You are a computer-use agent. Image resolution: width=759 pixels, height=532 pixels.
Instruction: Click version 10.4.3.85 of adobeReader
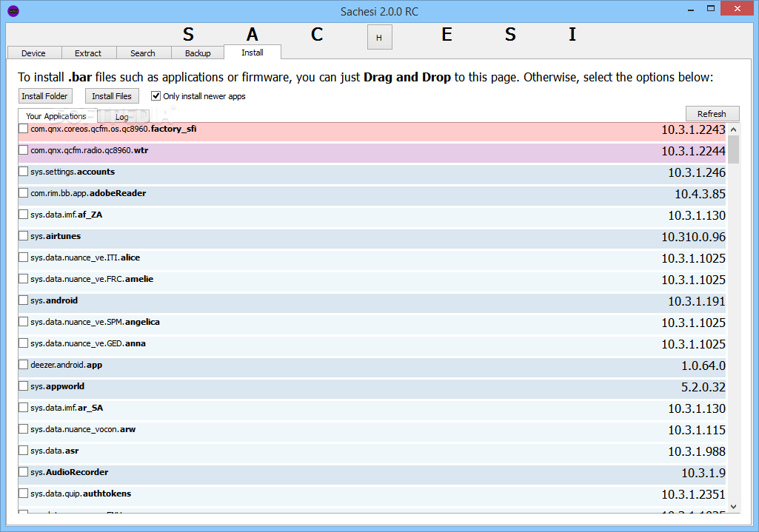(700, 194)
